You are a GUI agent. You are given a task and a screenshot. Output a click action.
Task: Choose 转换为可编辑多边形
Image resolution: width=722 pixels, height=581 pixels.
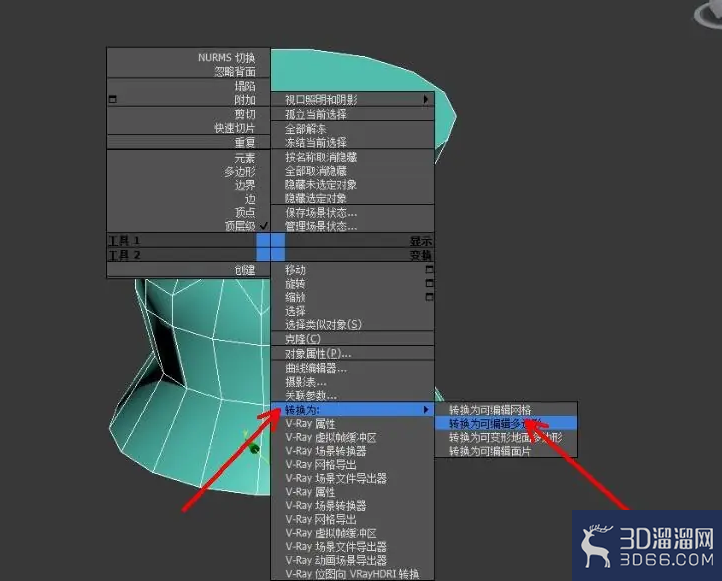pos(506,423)
